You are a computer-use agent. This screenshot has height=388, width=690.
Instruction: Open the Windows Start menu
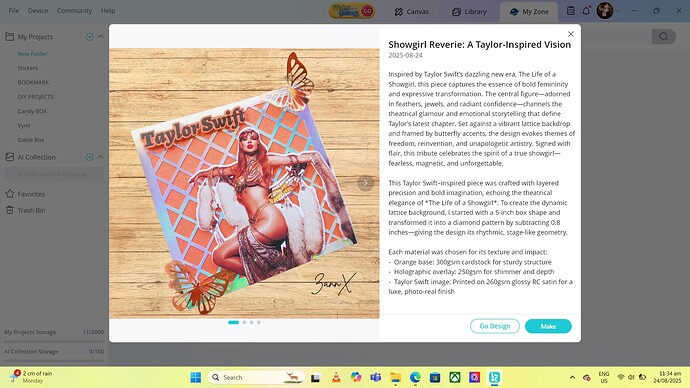click(195, 377)
